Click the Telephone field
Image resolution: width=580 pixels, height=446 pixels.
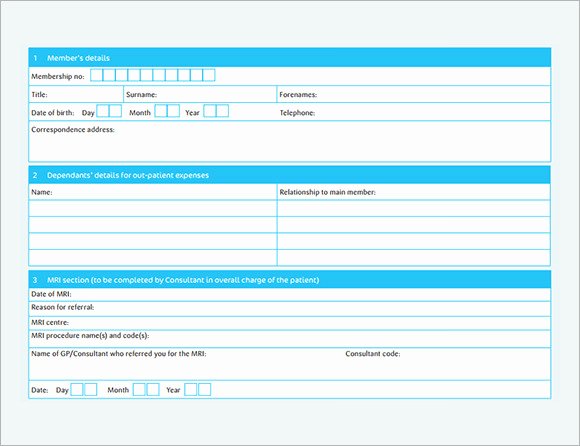pos(414,112)
